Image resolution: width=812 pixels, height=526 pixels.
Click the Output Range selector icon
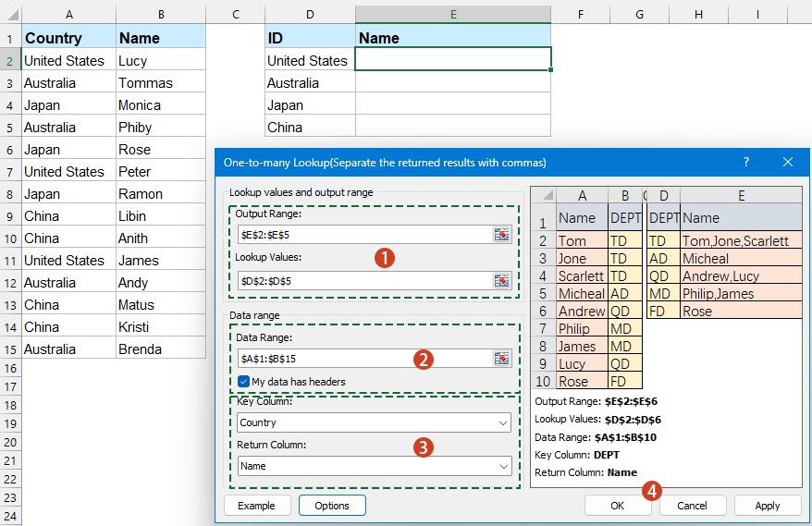pos(501,235)
